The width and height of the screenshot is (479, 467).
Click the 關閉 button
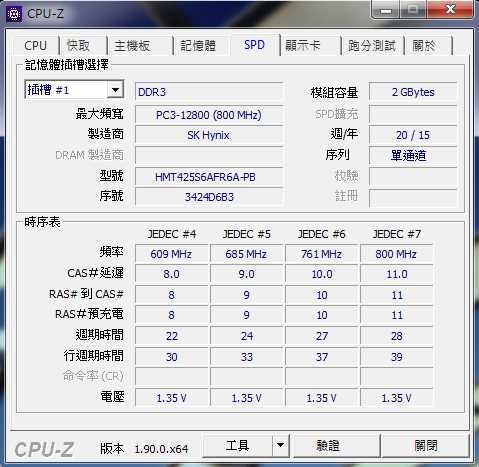425,446
